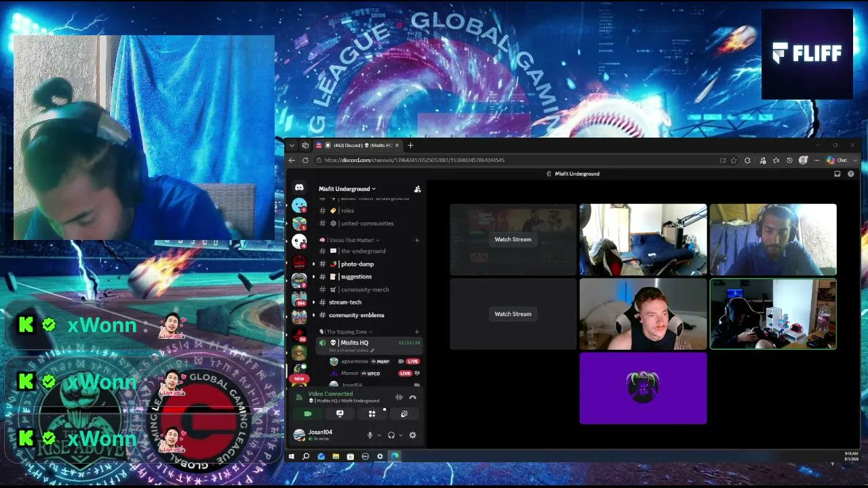
Task: Open a new browser tab
Action: (x=410, y=146)
